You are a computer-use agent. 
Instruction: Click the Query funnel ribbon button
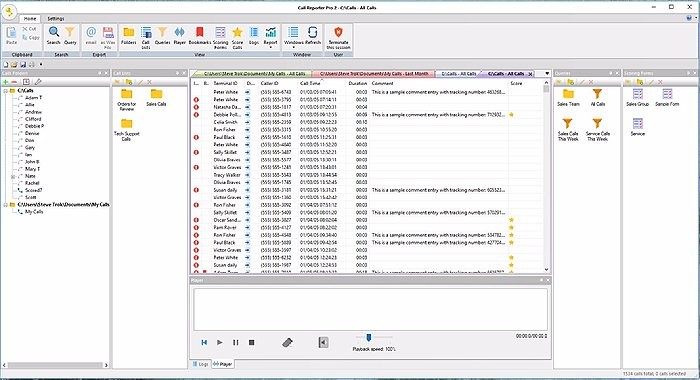point(70,36)
